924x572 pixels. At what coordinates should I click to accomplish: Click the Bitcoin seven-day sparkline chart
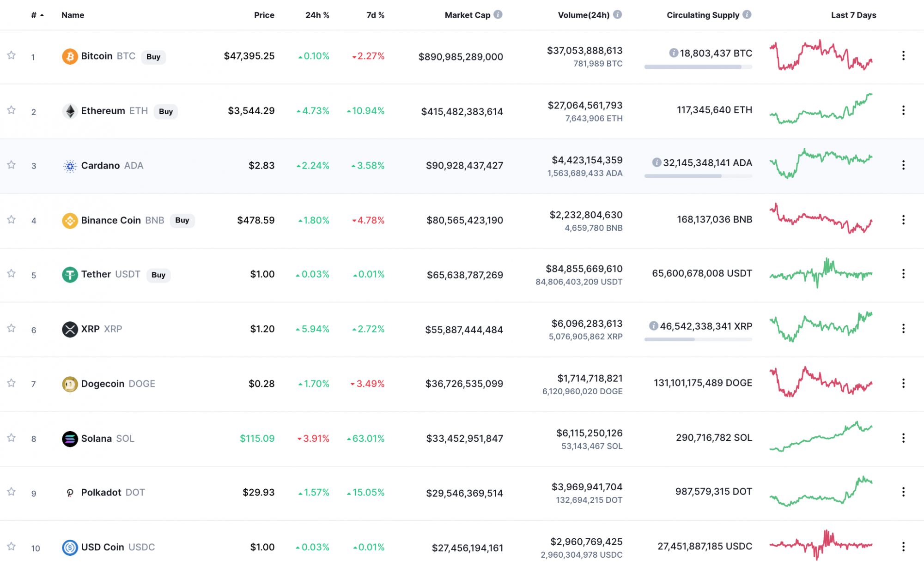click(821, 56)
